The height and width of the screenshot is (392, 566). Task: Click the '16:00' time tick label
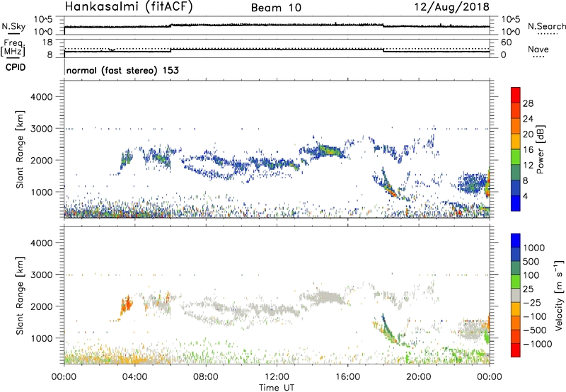(x=347, y=377)
